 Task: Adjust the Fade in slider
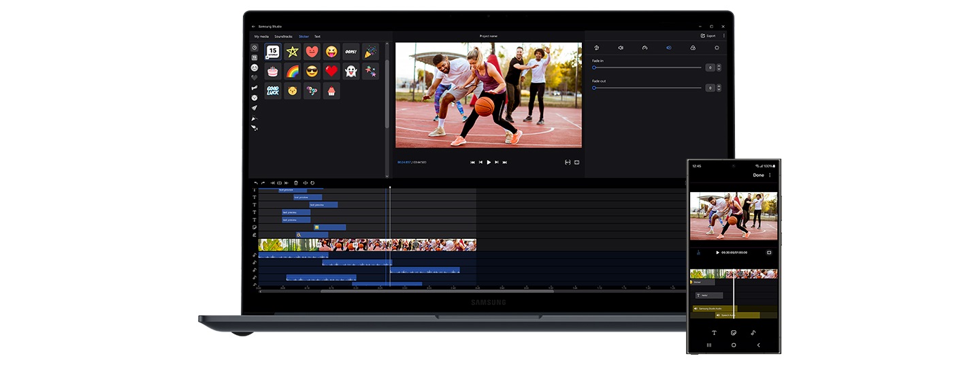point(647,67)
